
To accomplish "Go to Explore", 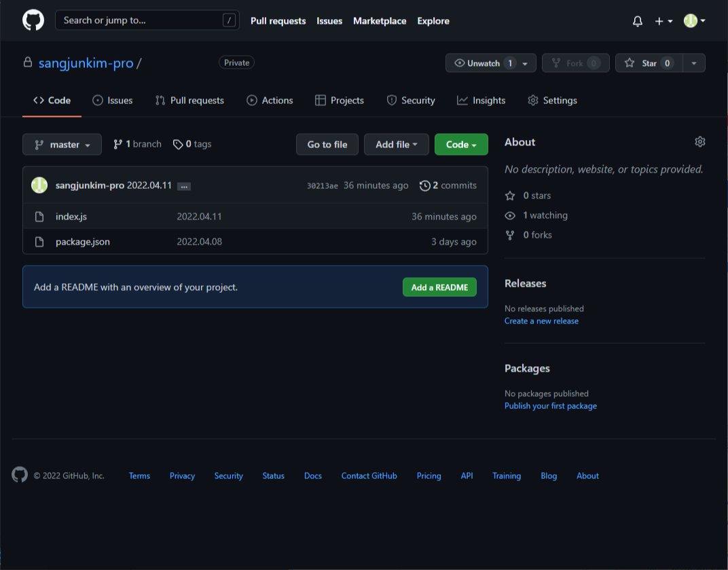I will 433,21.
